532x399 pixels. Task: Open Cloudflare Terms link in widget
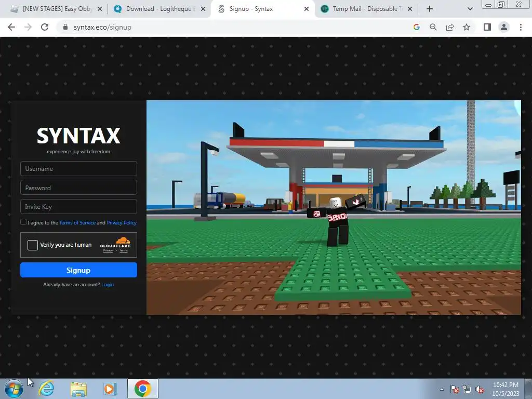click(124, 251)
